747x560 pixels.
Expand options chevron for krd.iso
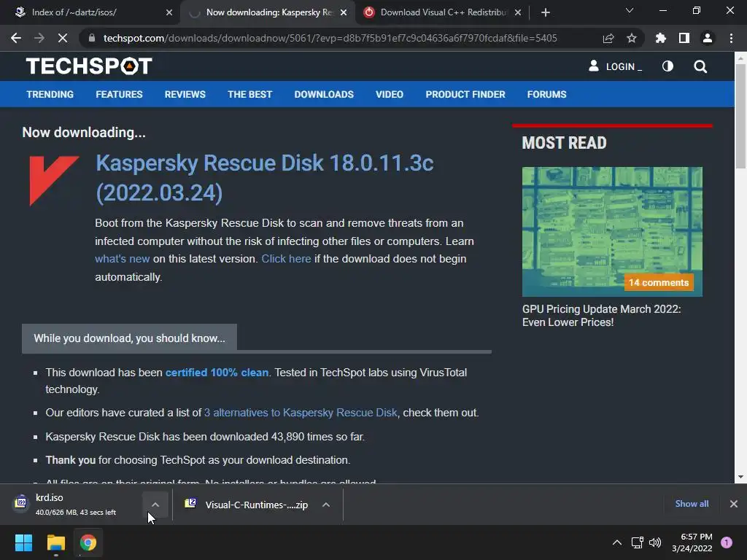tap(155, 505)
